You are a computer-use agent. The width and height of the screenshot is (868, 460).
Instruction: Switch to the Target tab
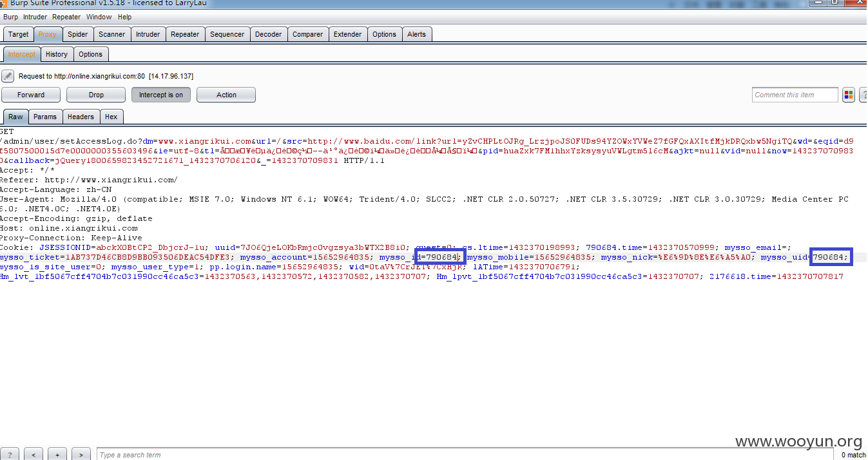(x=18, y=34)
